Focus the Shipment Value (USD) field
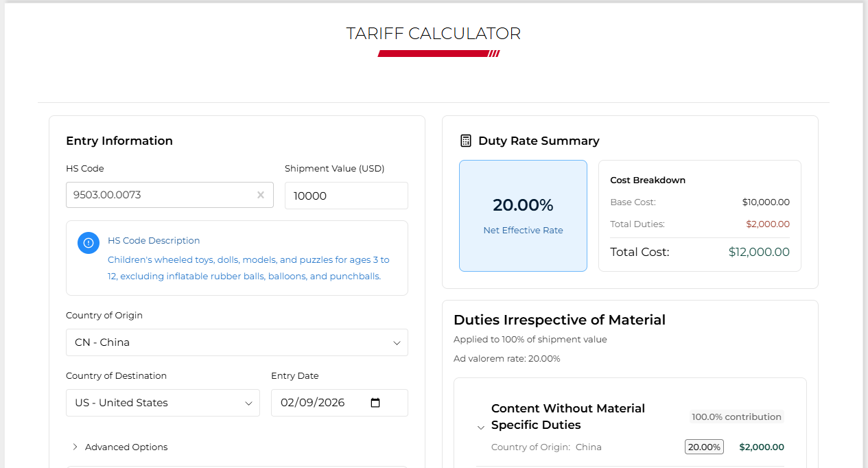The height and width of the screenshot is (468, 868). (x=346, y=196)
